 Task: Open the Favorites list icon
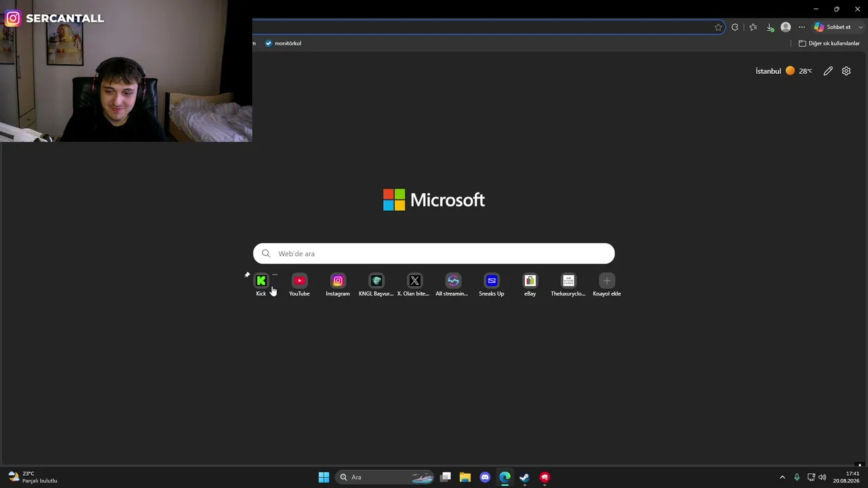click(753, 27)
